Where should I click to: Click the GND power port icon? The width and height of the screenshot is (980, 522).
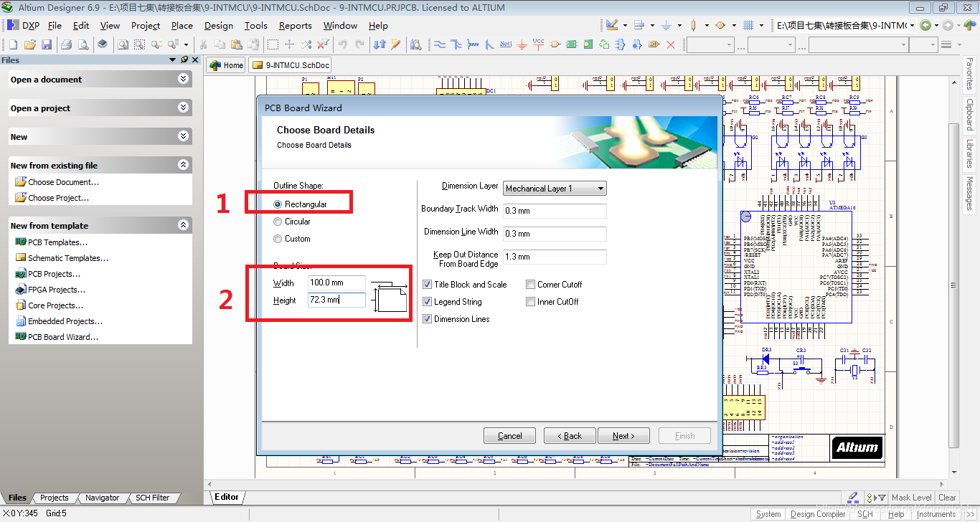point(522,44)
